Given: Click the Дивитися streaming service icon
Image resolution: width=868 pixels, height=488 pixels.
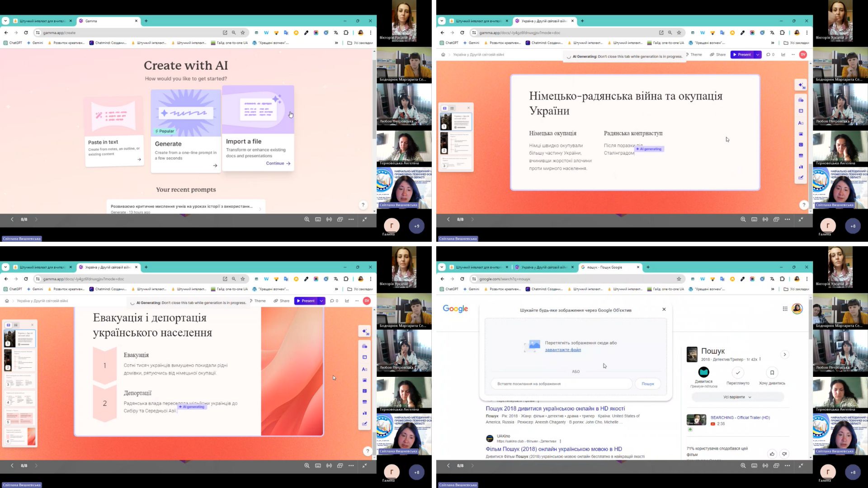Looking at the screenshot, I should (x=703, y=372).
